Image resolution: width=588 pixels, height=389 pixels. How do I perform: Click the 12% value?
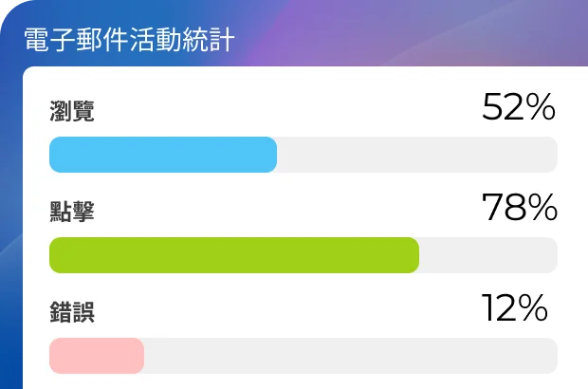(514, 308)
